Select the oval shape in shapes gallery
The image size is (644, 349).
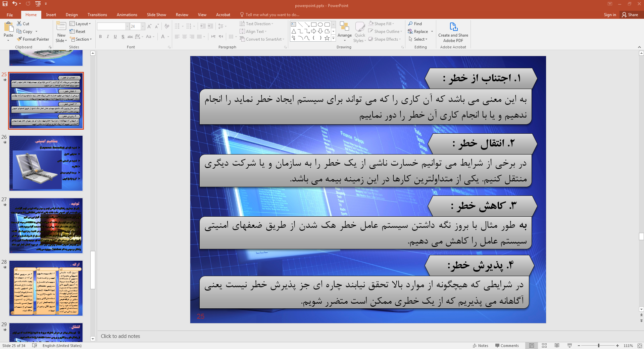tap(320, 25)
